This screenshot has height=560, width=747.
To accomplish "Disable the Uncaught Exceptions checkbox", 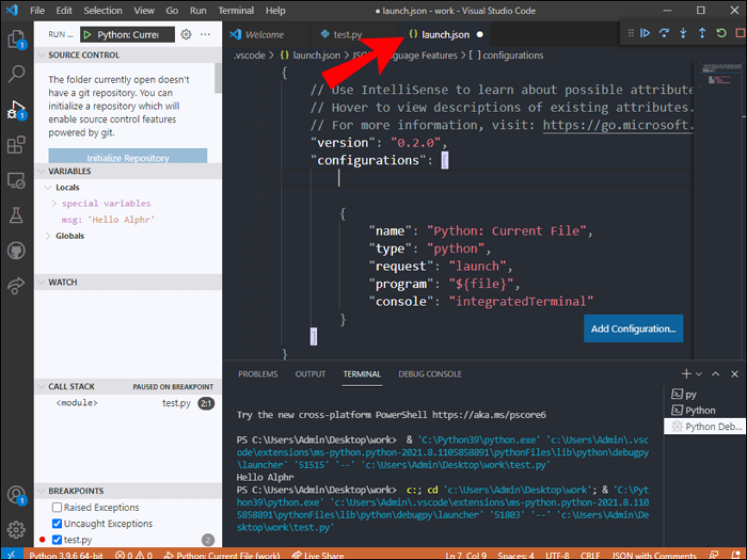I will coord(57,523).
